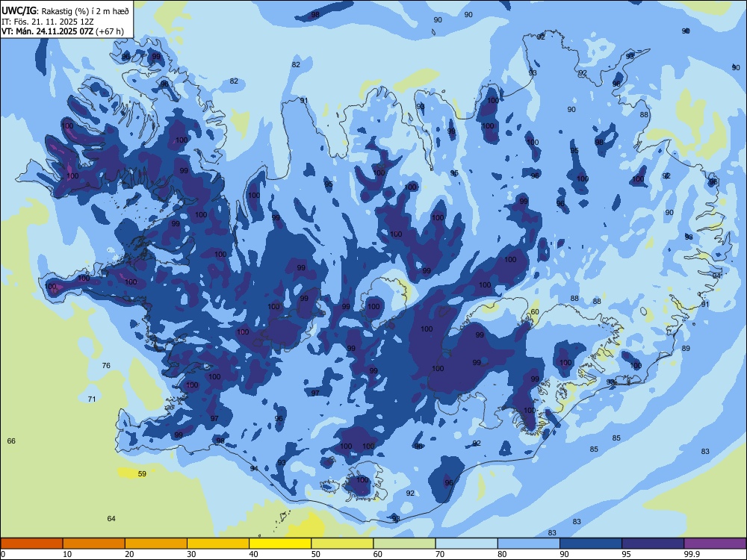
Task: Click the 10 tick label on the color scale
Action: click(67, 554)
